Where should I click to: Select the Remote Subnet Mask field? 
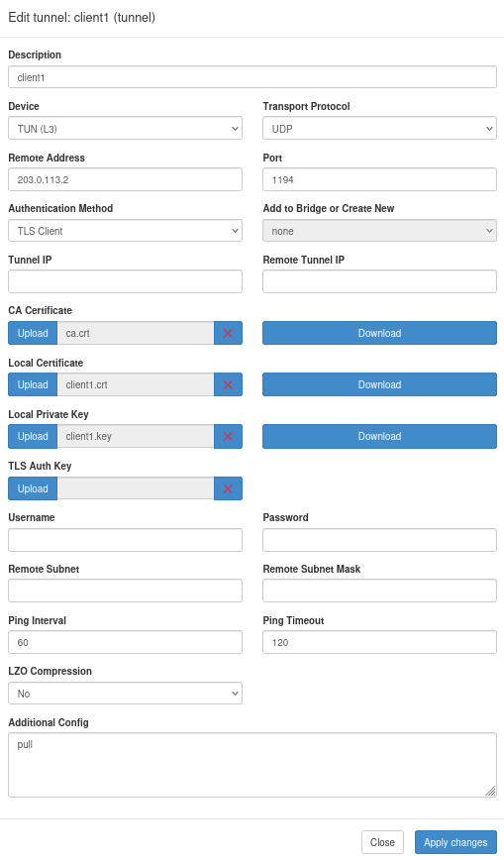tap(379, 591)
